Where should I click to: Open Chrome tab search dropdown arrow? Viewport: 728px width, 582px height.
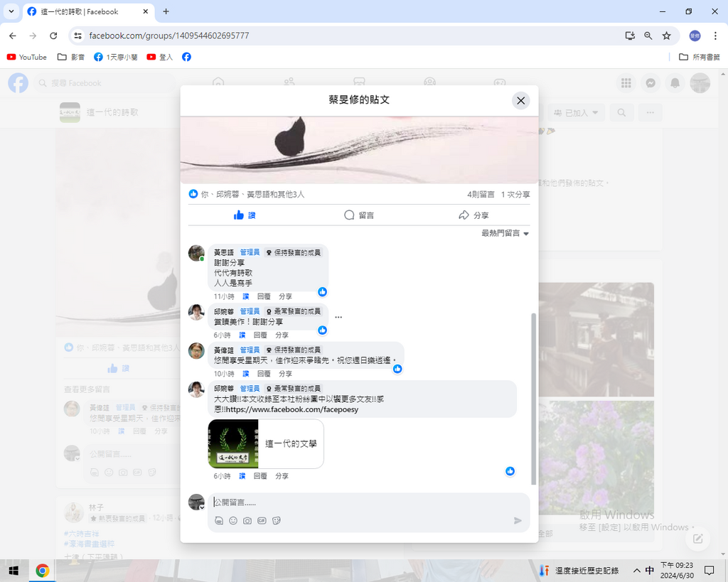(11, 11)
